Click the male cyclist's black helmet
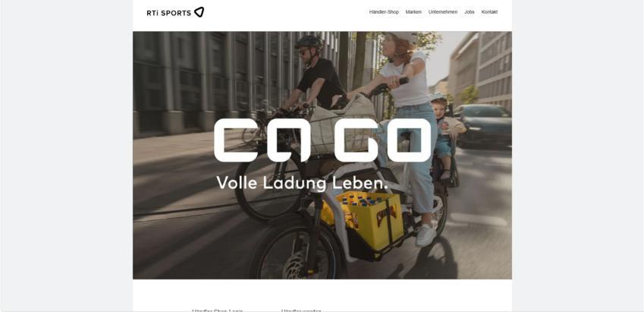 point(309,42)
